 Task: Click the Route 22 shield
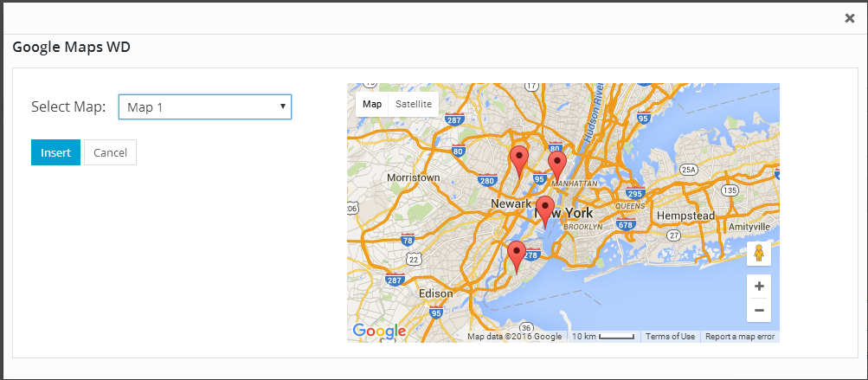pos(414,259)
